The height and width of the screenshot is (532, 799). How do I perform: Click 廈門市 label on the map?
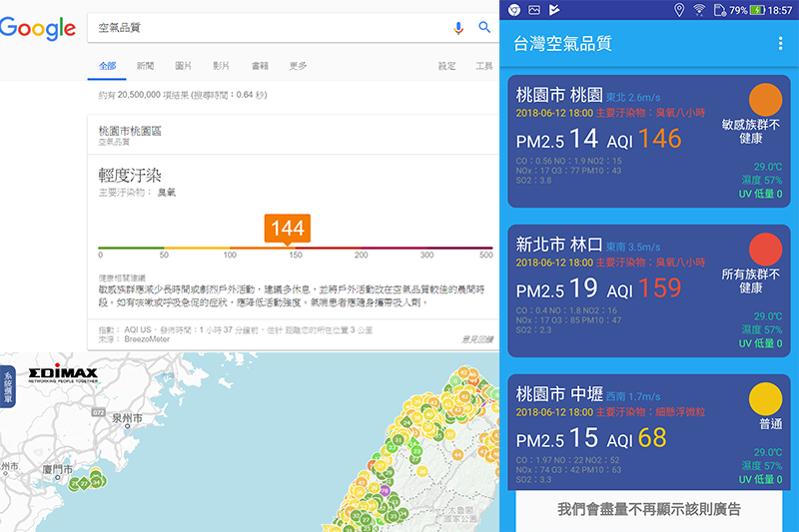(x=58, y=469)
